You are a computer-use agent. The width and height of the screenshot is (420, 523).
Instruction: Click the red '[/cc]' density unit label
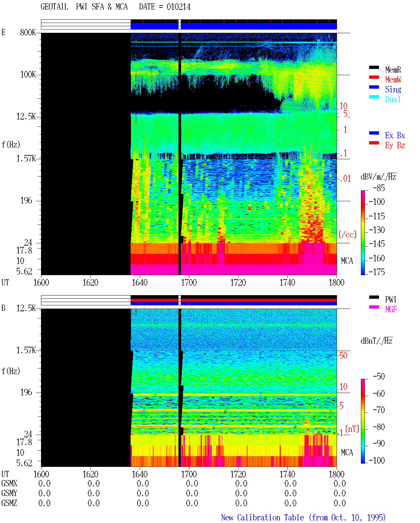[347, 234]
